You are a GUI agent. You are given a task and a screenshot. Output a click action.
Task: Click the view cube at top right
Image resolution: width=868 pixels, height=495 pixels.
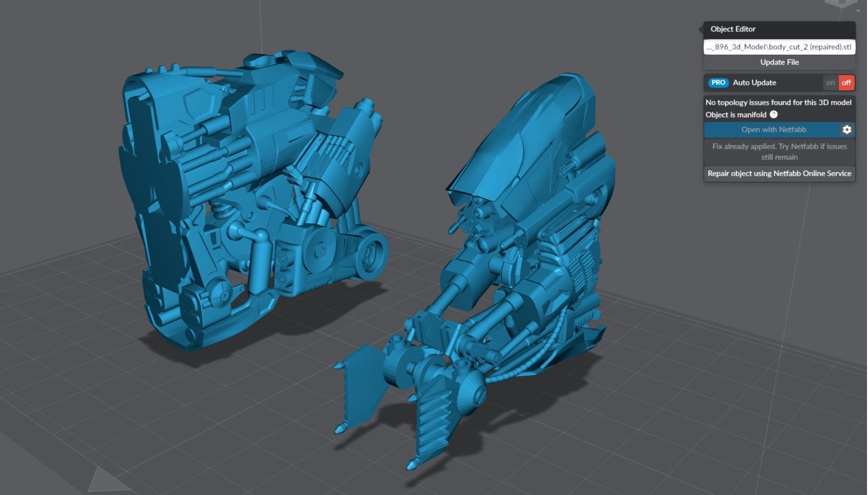pos(841,4)
